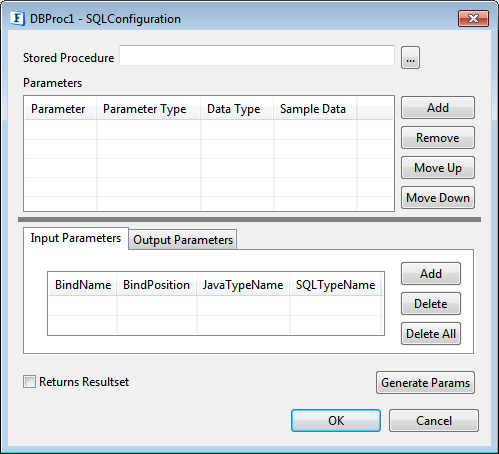Cancel the SQL configuration dialog
The width and height of the screenshot is (499, 454).
tap(434, 420)
